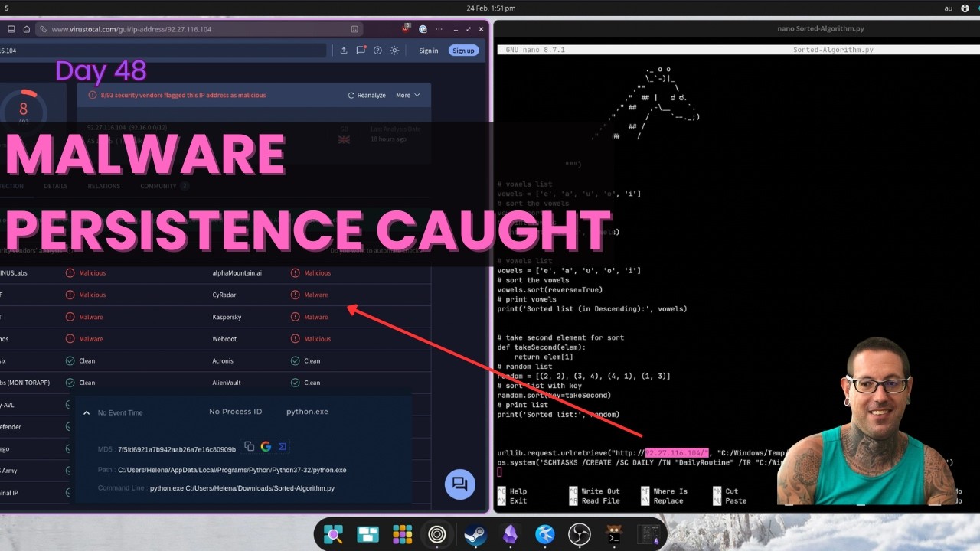The height and width of the screenshot is (551, 980).
Task: Click nano's Cut shortcut
Action: pos(724,491)
